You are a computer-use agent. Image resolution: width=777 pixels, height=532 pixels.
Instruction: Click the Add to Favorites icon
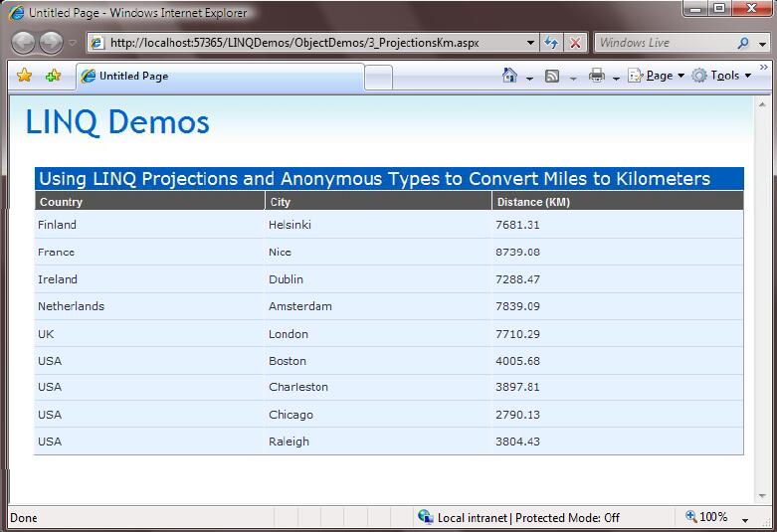click(53, 76)
